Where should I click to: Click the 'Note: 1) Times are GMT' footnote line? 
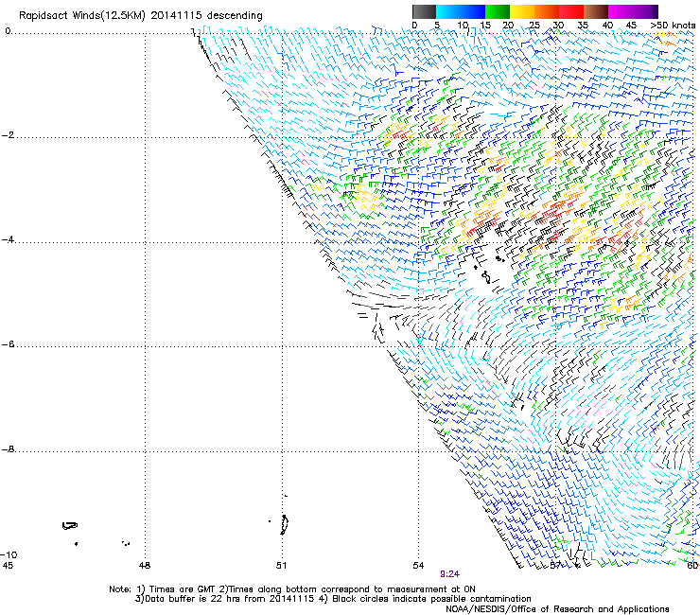(x=292, y=589)
